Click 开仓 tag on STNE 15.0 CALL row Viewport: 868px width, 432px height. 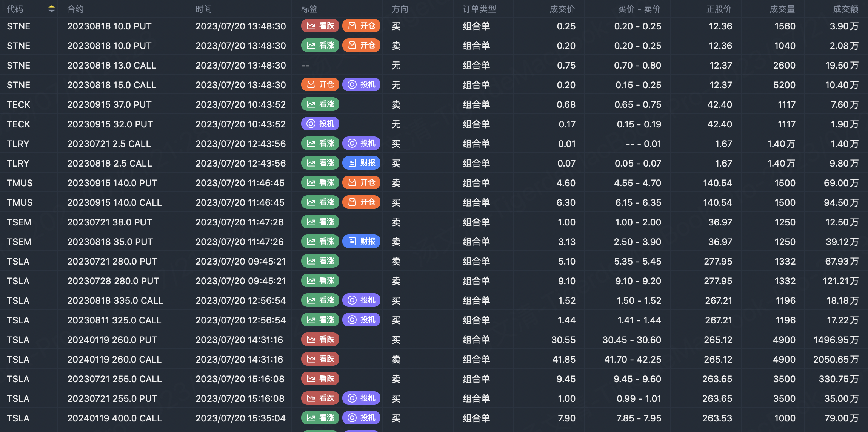320,84
